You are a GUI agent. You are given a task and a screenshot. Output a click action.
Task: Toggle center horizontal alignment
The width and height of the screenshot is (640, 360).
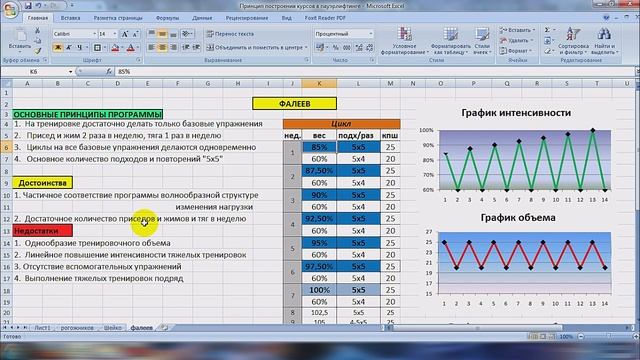click(162, 47)
